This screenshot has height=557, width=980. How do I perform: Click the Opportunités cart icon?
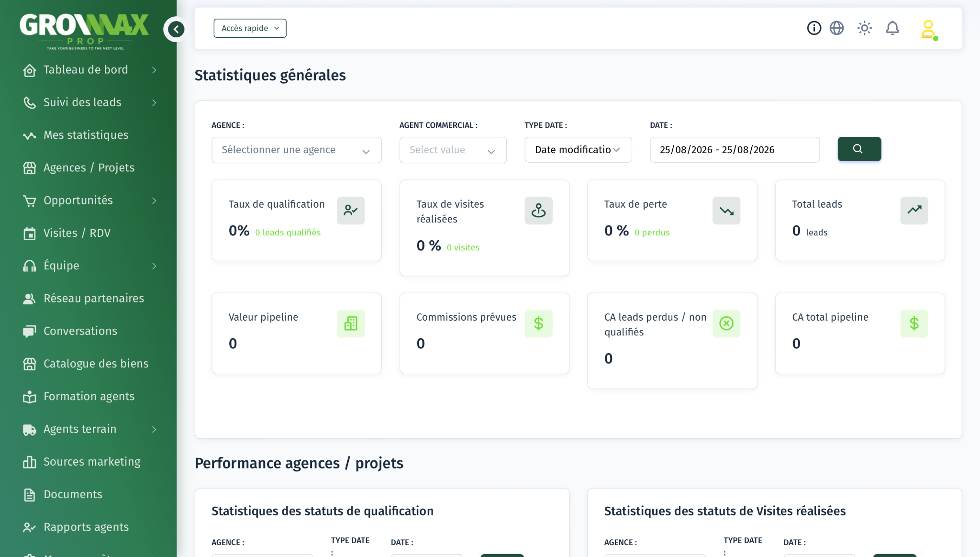point(30,201)
